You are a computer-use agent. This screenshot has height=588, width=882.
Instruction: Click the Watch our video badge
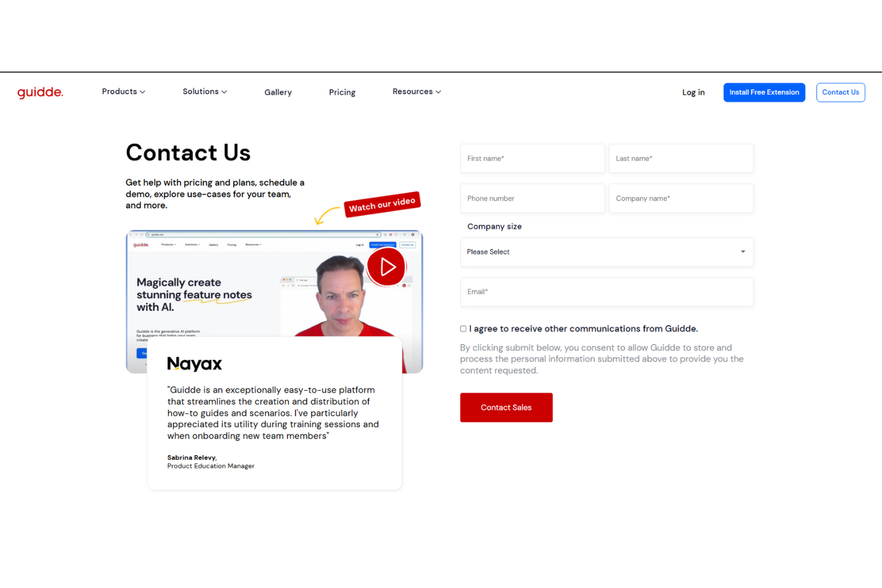tap(382, 204)
